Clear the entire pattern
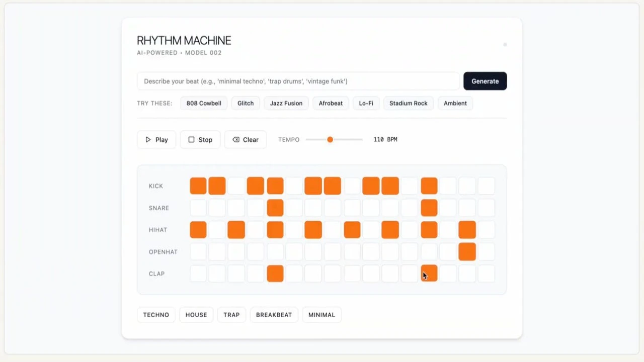Screen dimensions: 644x362 pos(246,140)
